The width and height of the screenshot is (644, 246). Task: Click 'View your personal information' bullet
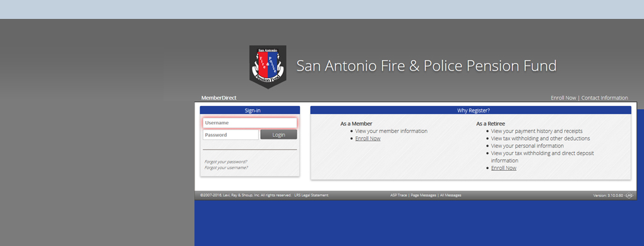click(x=527, y=146)
